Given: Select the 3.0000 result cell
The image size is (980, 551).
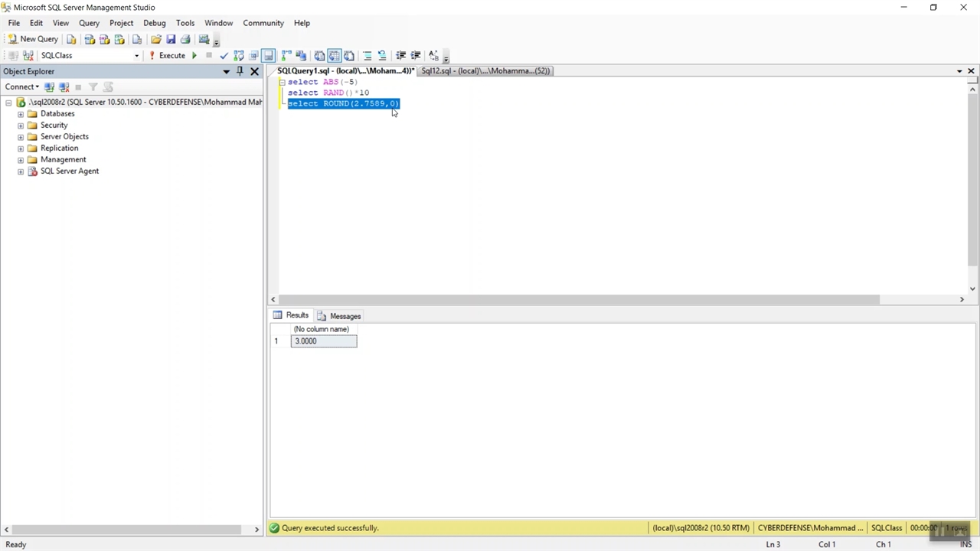Looking at the screenshot, I should 323,341.
